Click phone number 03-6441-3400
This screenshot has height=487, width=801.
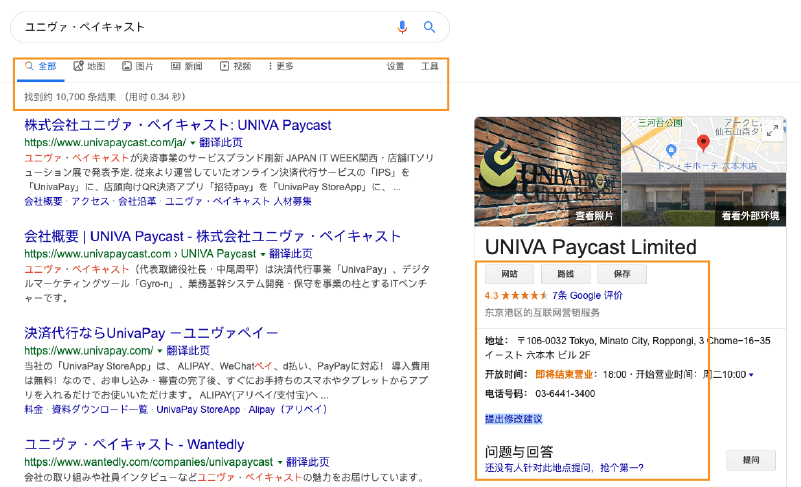565,393
